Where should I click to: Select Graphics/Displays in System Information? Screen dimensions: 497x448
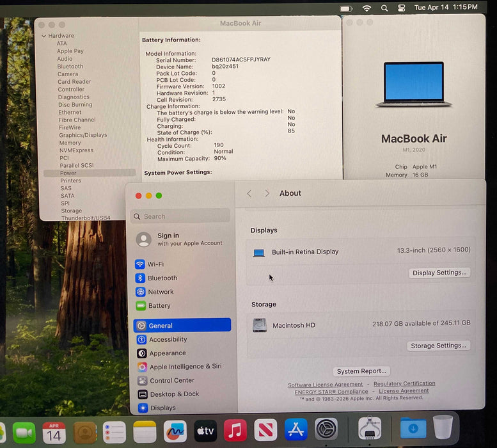pyautogui.click(x=83, y=135)
